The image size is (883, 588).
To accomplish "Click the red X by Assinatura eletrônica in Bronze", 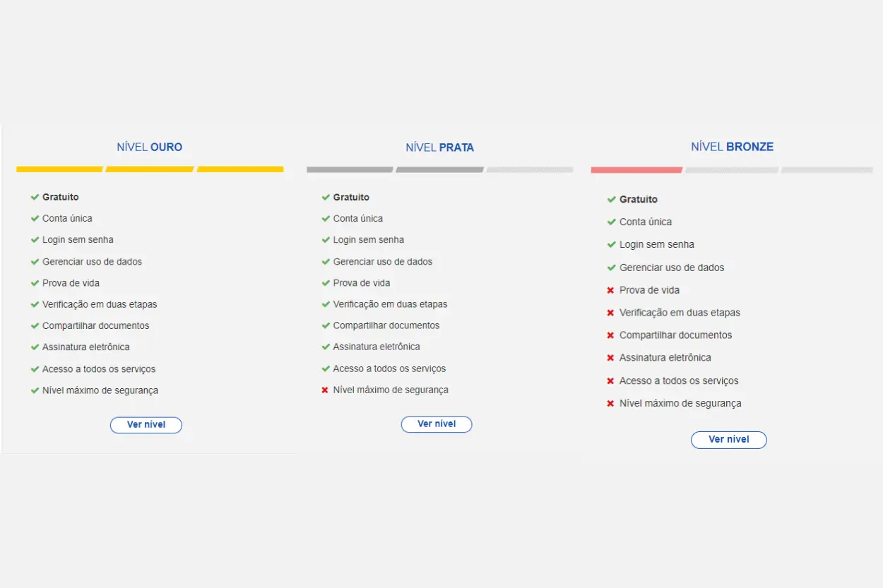I will (x=610, y=358).
